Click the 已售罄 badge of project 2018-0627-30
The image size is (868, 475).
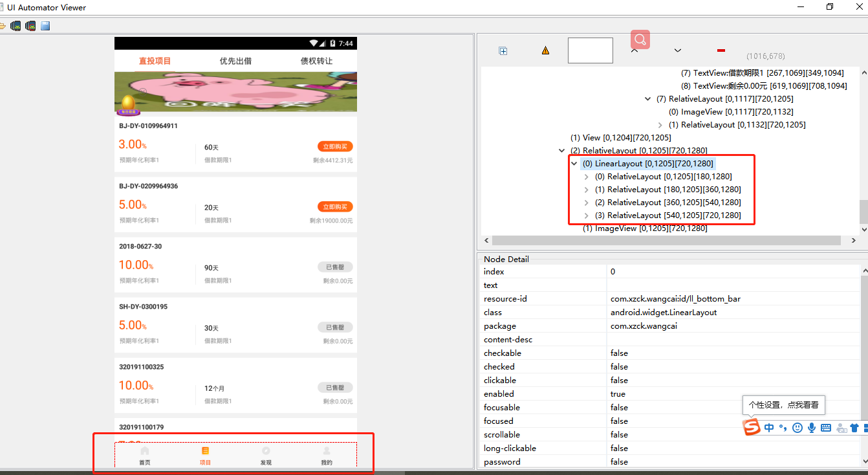click(x=335, y=267)
